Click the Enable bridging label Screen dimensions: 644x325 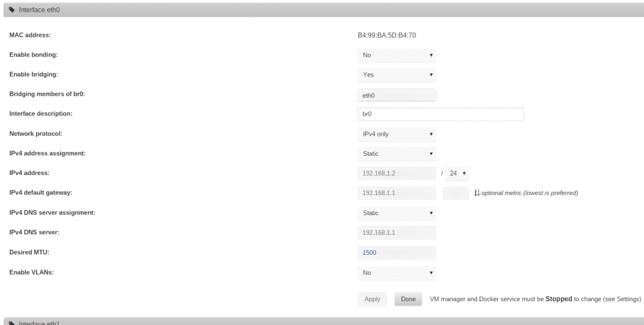(x=33, y=75)
